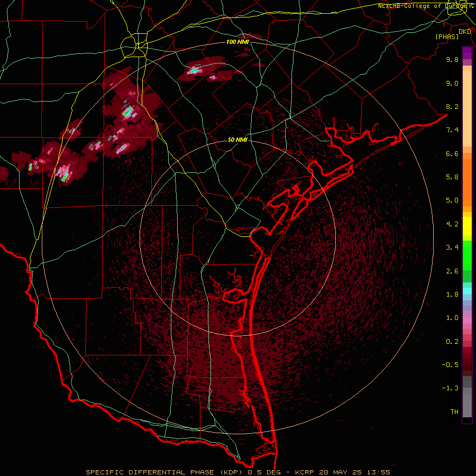Viewport: 476px width, 476px height.
Task: Click the 0.2 value on the color scale
Action: 452,342
